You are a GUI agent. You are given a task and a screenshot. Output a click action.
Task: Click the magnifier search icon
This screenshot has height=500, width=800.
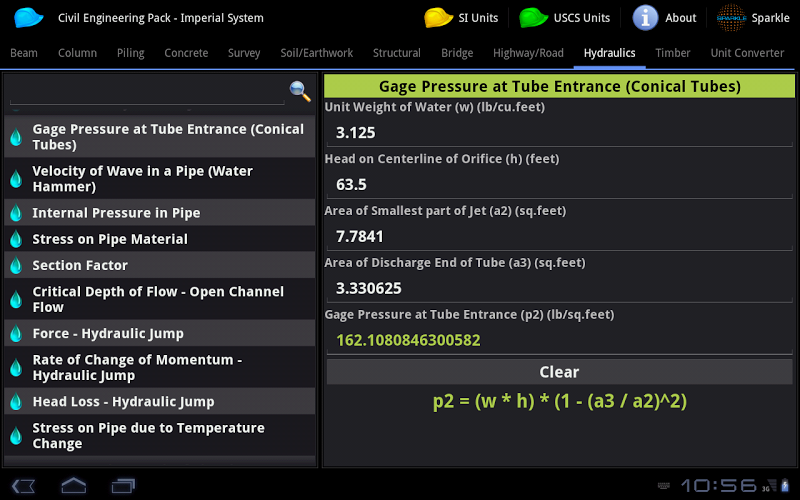click(300, 91)
